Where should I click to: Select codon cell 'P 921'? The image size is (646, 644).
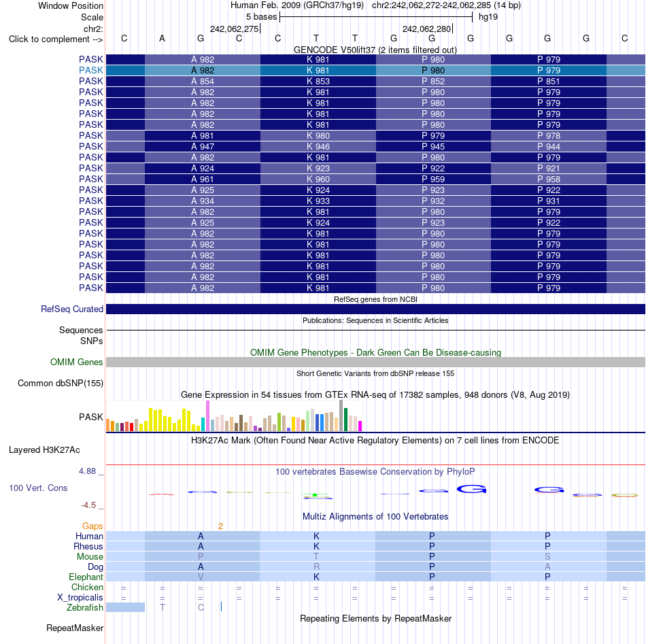[x=549, y=168]
